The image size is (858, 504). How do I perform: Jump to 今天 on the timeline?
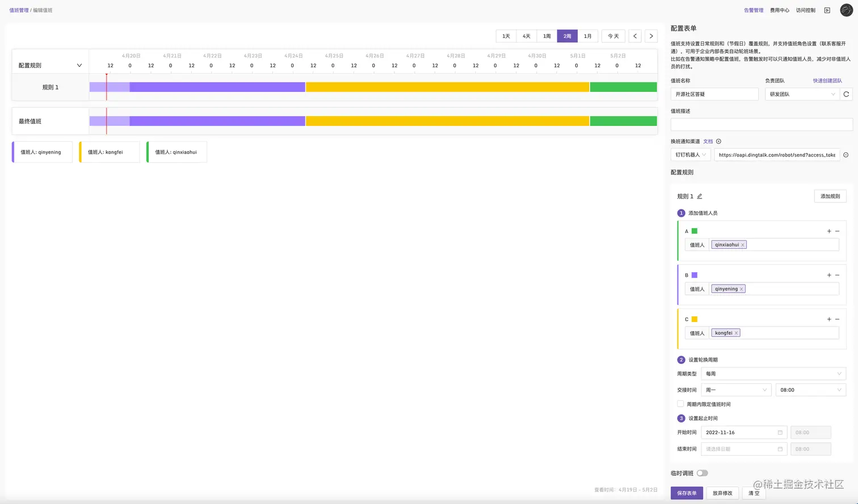(613, 36)
